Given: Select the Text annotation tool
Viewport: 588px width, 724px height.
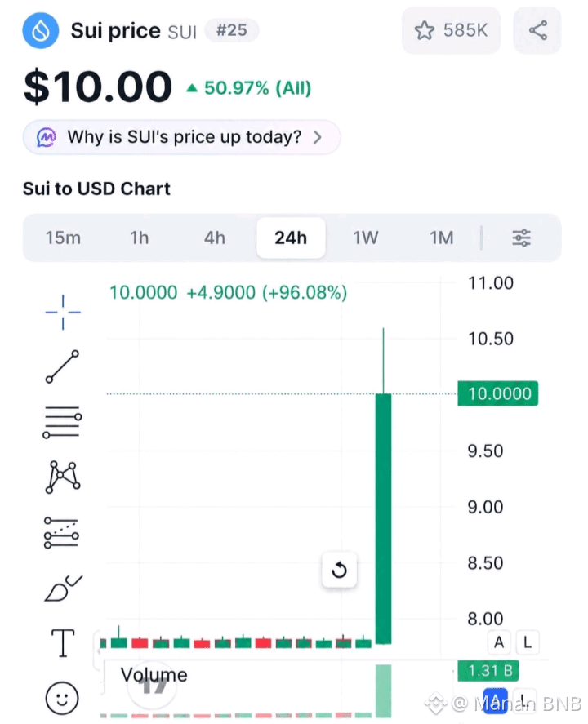Looking at the screenshot, I should coord(62,642).
